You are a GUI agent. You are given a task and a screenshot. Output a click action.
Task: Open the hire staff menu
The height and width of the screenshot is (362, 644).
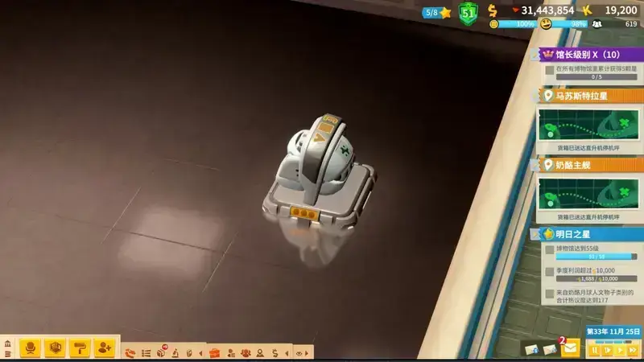coord(104,348)
